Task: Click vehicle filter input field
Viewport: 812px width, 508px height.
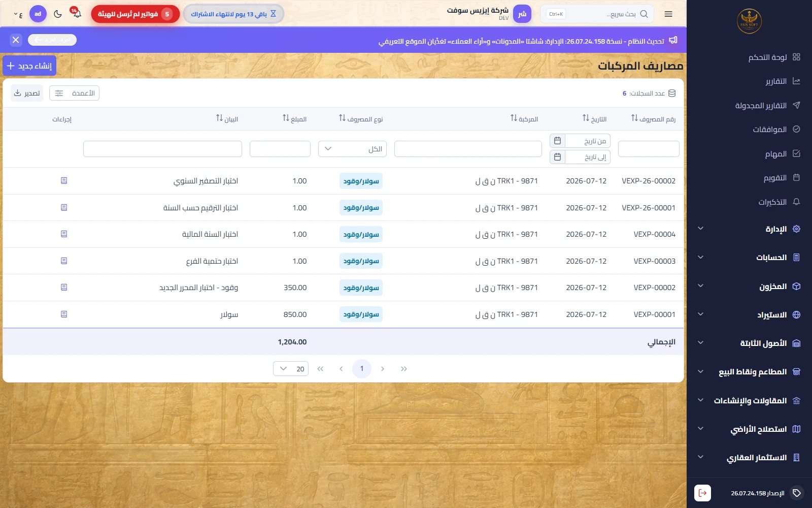Action: (x=468, y=149)
